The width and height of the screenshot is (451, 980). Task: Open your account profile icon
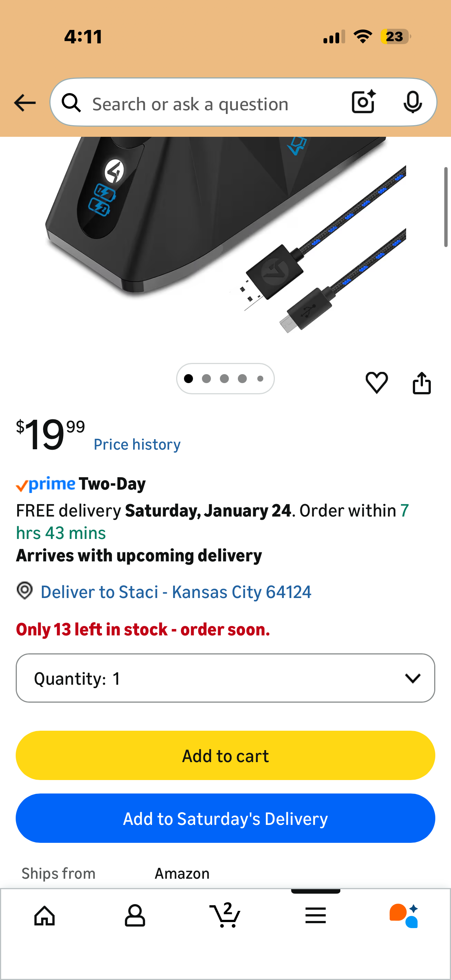[x=134, y=915]
